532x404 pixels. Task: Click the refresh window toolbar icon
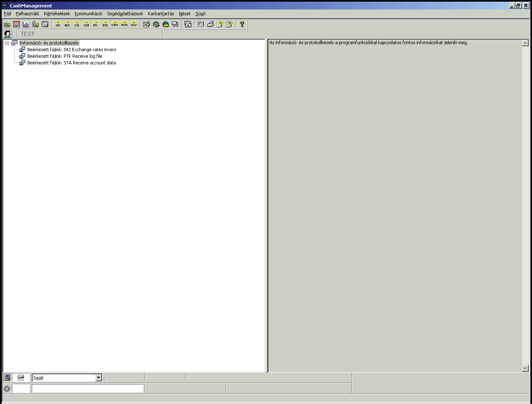188,24
